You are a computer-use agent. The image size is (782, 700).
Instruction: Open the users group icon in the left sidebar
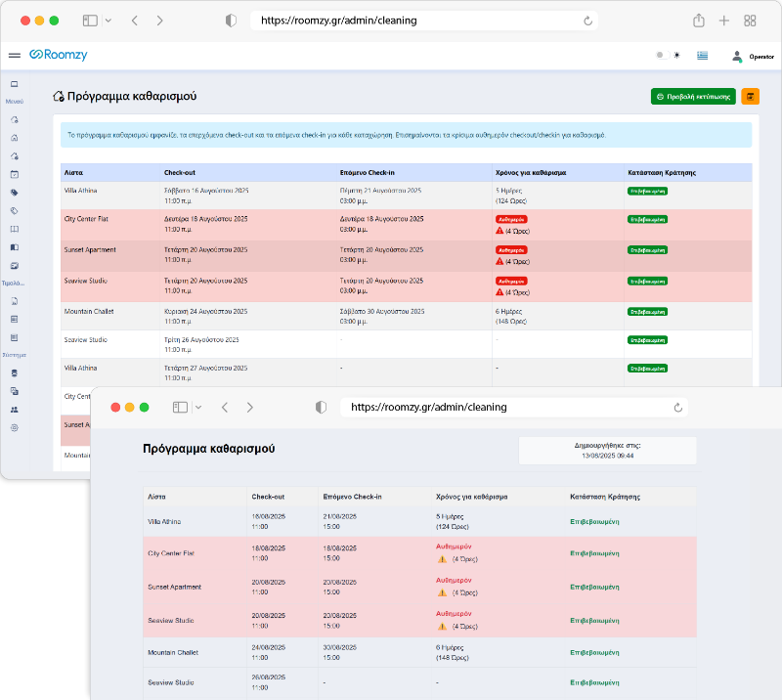[15, 410]
